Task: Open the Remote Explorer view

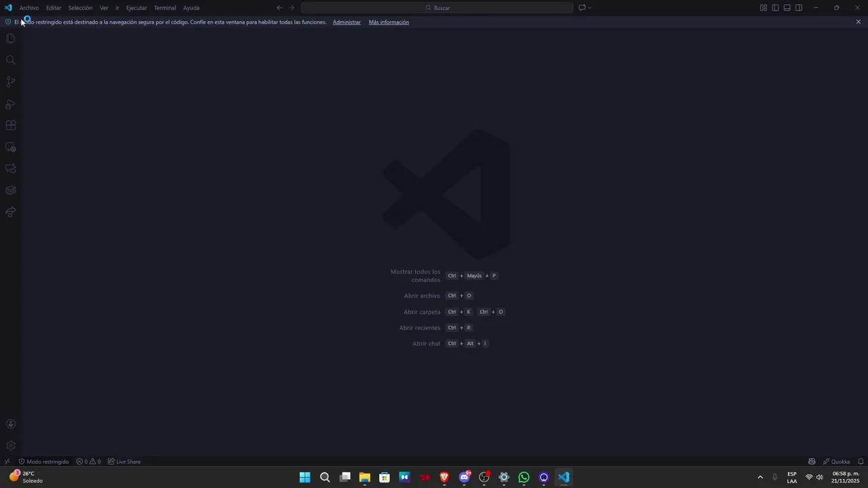Action: tap(10, 147)
